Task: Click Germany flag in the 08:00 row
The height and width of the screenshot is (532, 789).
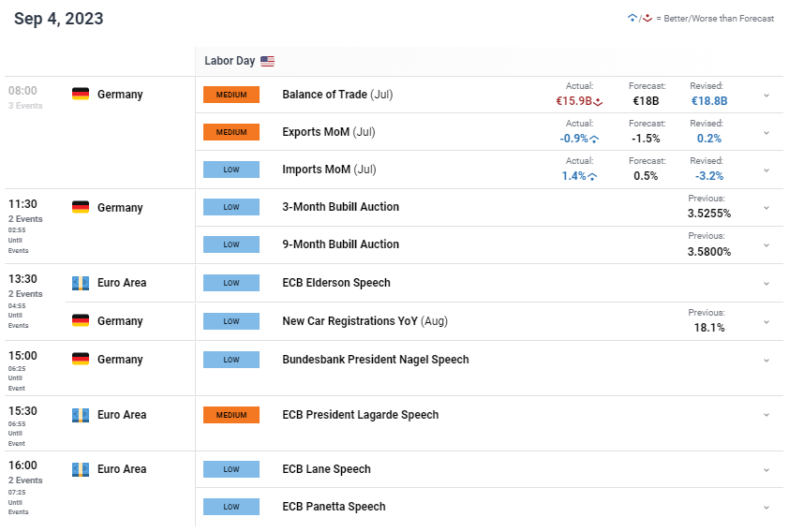Action: (81, 94)
